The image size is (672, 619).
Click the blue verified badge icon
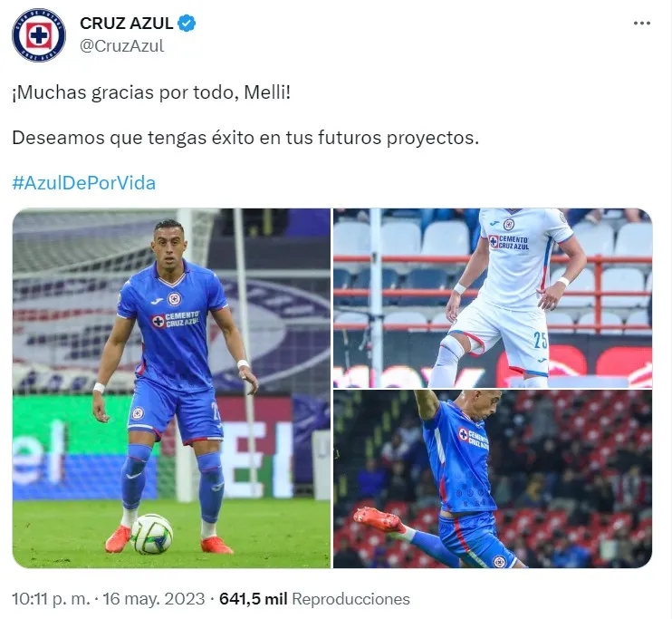(187, 24)
